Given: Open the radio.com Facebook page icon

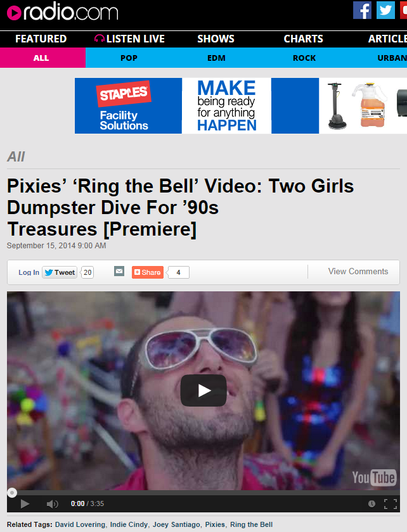Looking at the screenshot, I should tap(362, 10).
